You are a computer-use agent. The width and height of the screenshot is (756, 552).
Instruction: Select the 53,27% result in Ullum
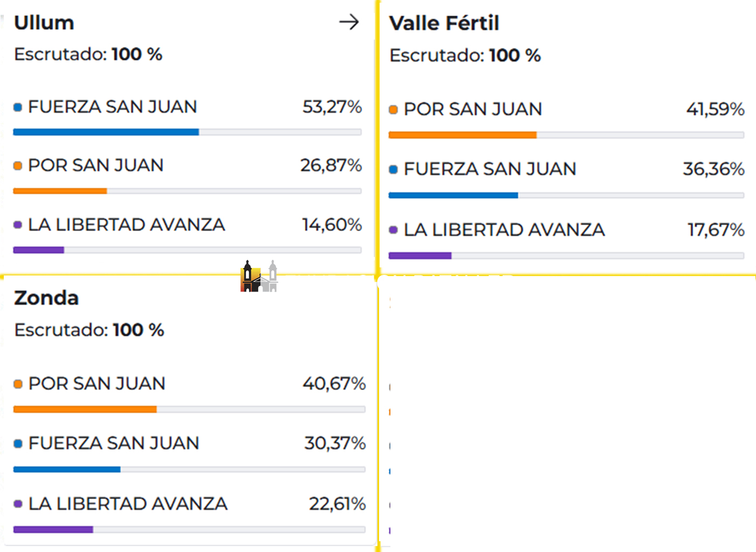[332, 107]
